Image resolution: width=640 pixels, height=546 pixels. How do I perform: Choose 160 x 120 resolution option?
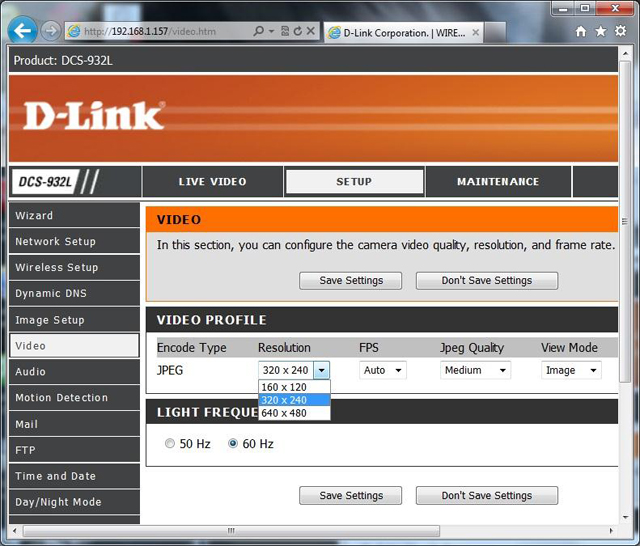(x=294, y=387)
